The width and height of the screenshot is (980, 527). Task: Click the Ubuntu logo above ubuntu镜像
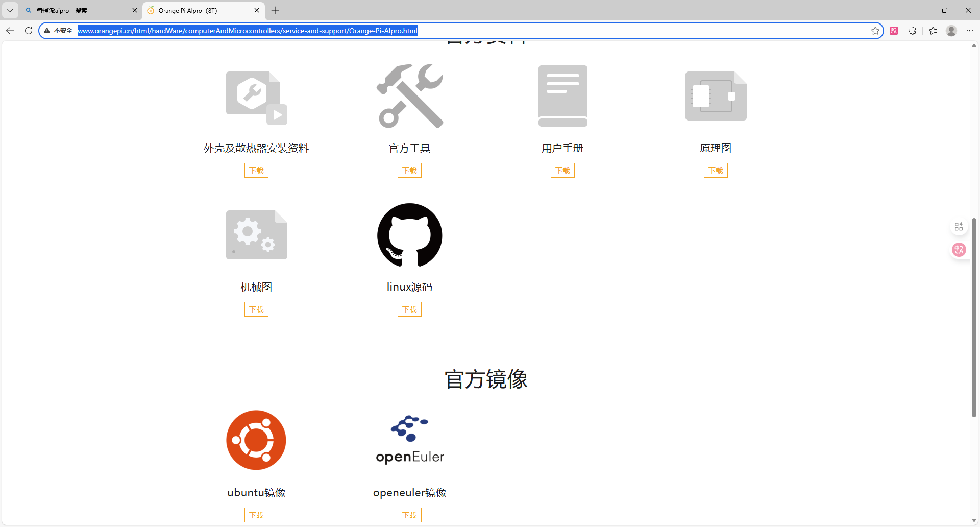coord(256,440)
